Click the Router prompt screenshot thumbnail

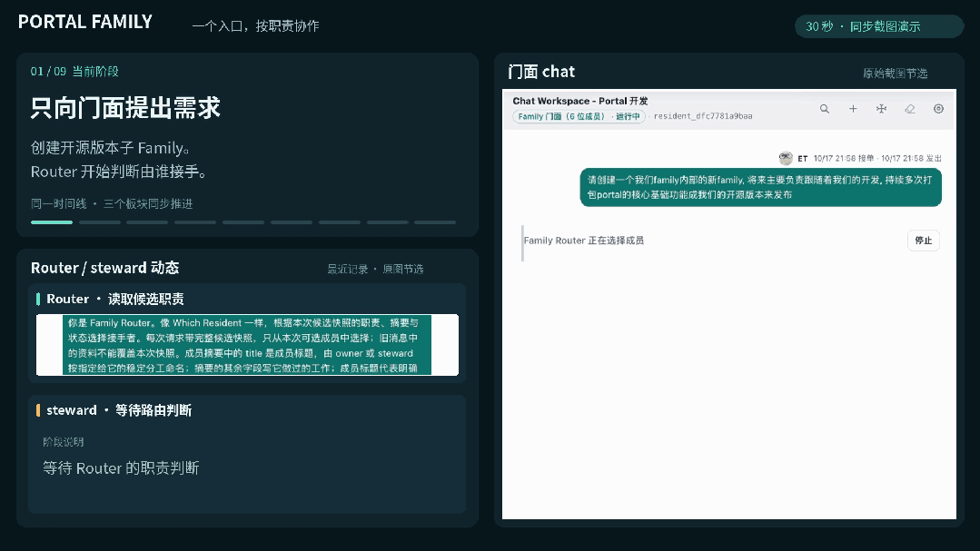coord(248,345)
